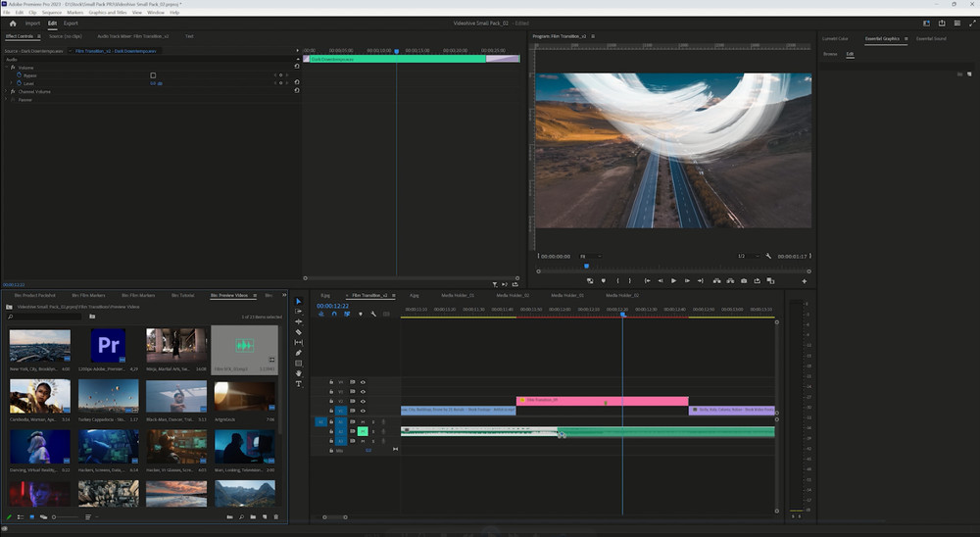Click the Home icon in workspace bar
The image size is (980, 537).
coord(13,24)
